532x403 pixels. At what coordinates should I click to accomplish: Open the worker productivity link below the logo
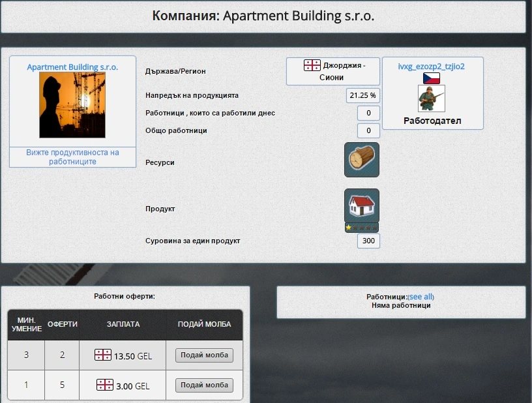point(72,157)
